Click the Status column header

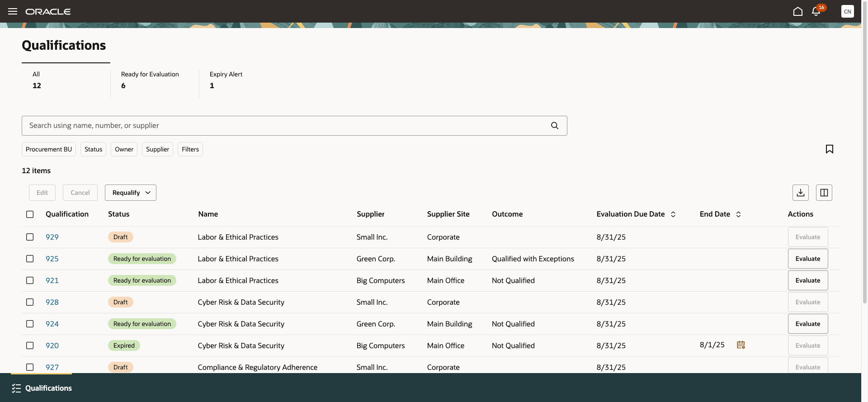tap(118, 214)
